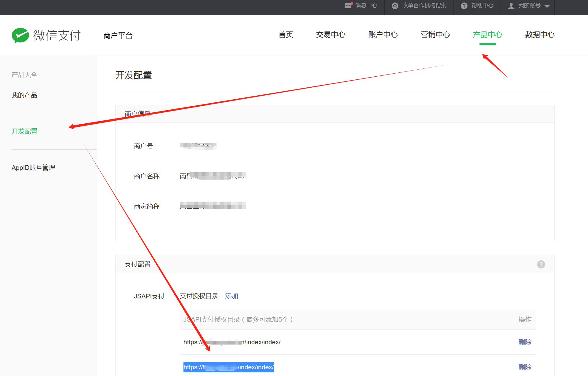
Task: Click the acquiring partner search magnifier icon
Action: click(x=395, y=6)
